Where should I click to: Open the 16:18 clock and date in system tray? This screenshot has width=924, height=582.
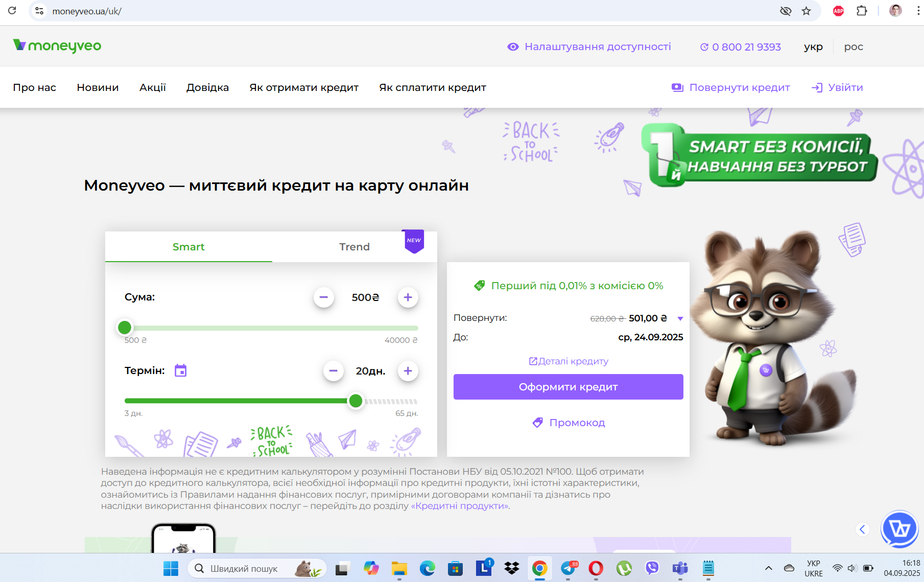902,568
